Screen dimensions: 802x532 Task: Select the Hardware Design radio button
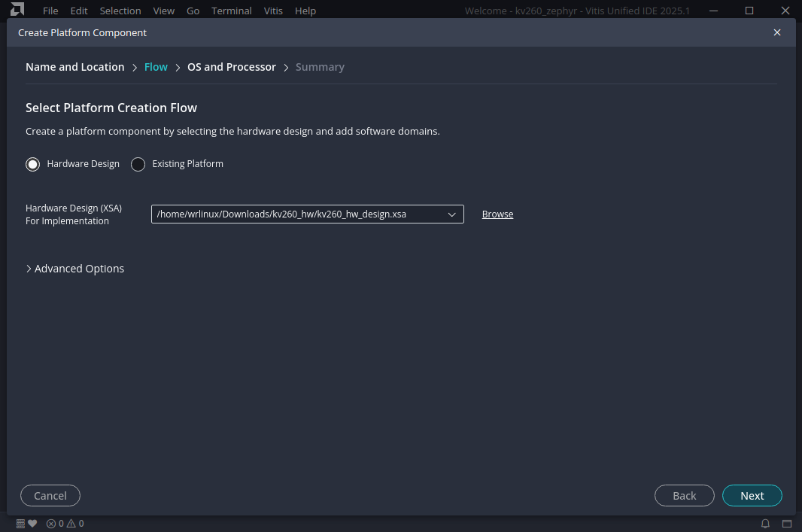pos(33,164)
